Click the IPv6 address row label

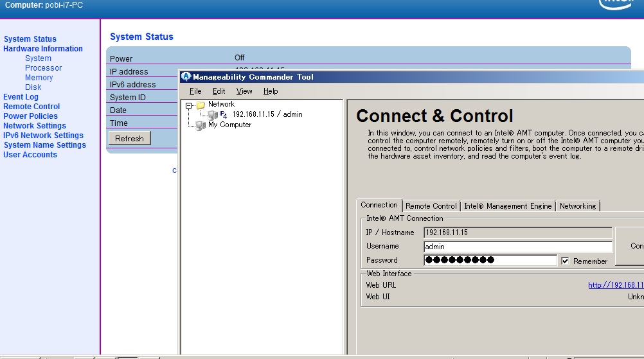[x=132, y=85]
